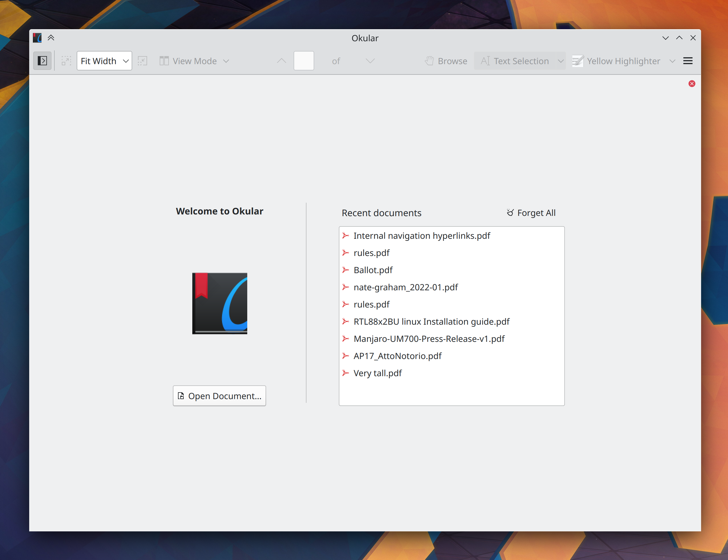Select the Yellow Highlighter annotation tool
This screenshot has width=728, height=560.
click(x=616, y=61)
